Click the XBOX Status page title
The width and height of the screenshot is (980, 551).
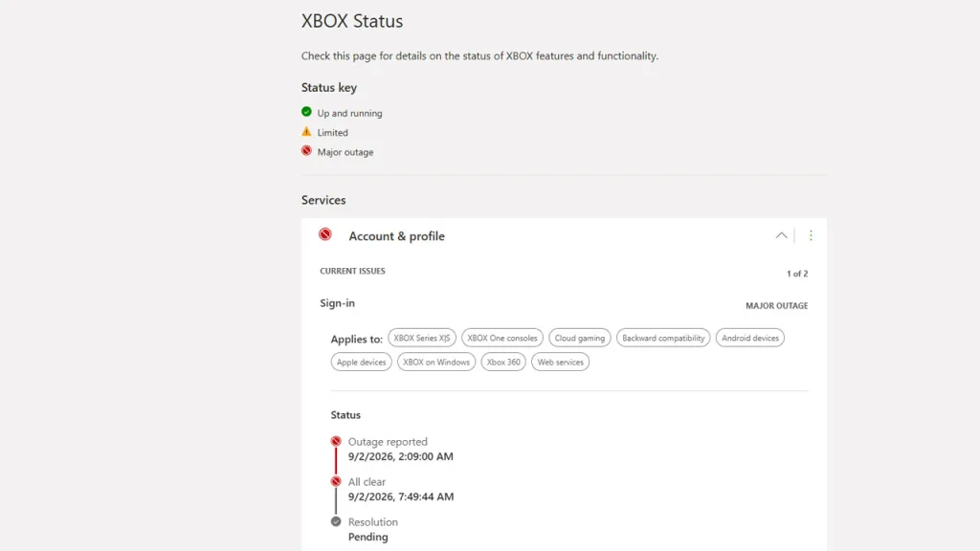coord(352,21)
